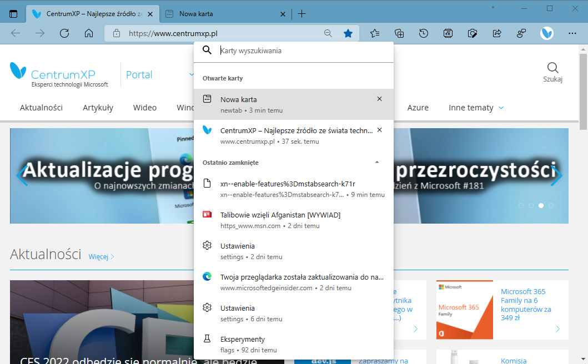
Task: Reopen the xn--enable-features closed tab
Action: click(294, 189)
